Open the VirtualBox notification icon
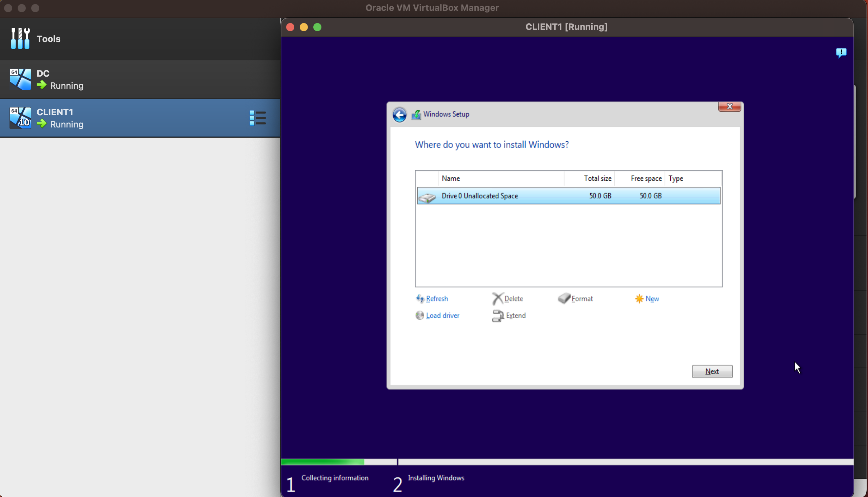 click(x=841, y=53)
